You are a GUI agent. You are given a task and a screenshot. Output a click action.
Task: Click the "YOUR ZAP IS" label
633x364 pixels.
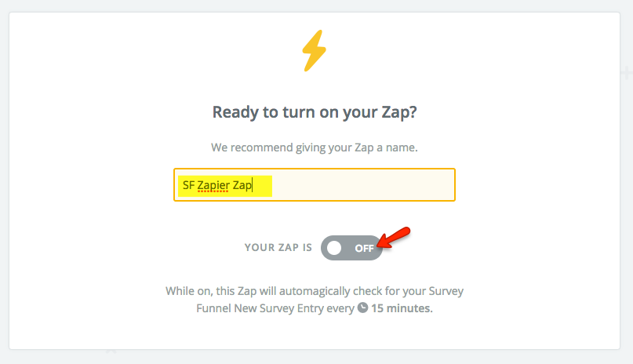[278, 248]
